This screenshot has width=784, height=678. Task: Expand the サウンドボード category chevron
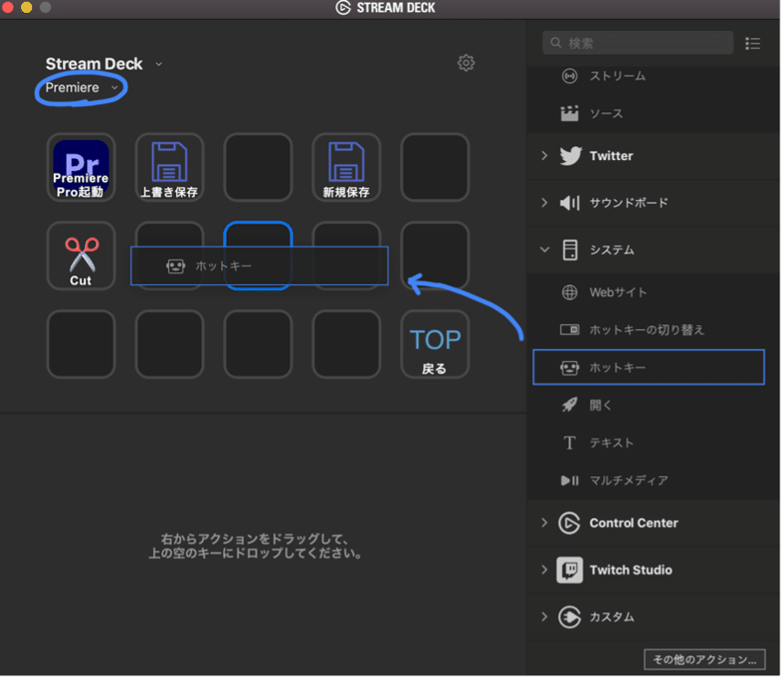(x=545, y=203)
